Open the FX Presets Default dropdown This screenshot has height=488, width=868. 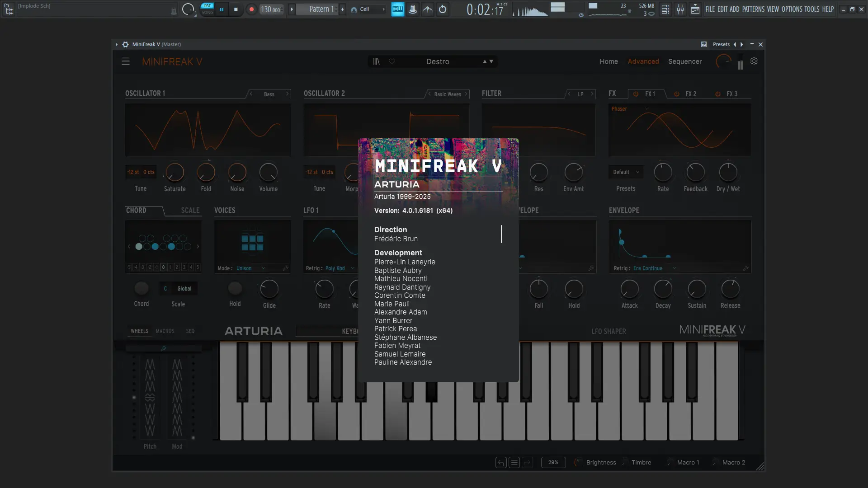click(626, 172)
